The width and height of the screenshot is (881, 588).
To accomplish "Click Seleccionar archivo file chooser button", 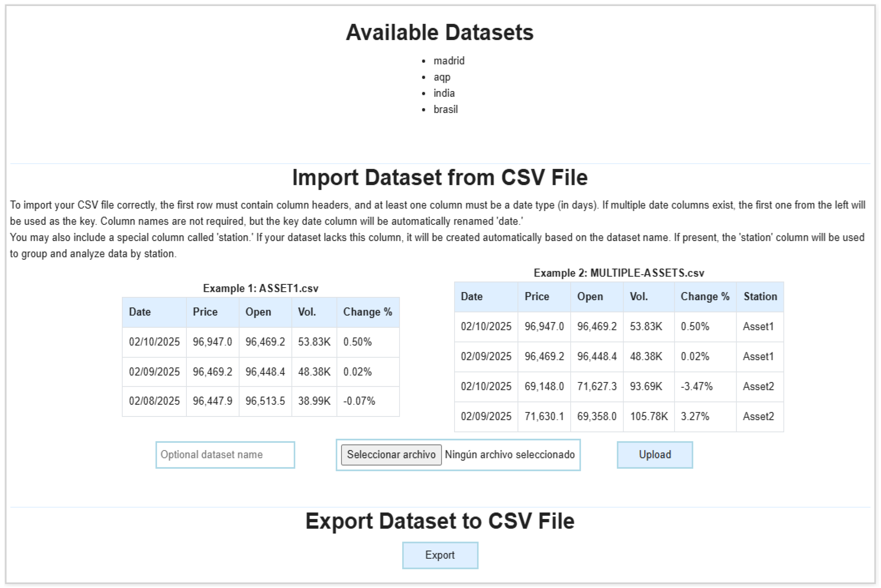I will click(391, 455).
